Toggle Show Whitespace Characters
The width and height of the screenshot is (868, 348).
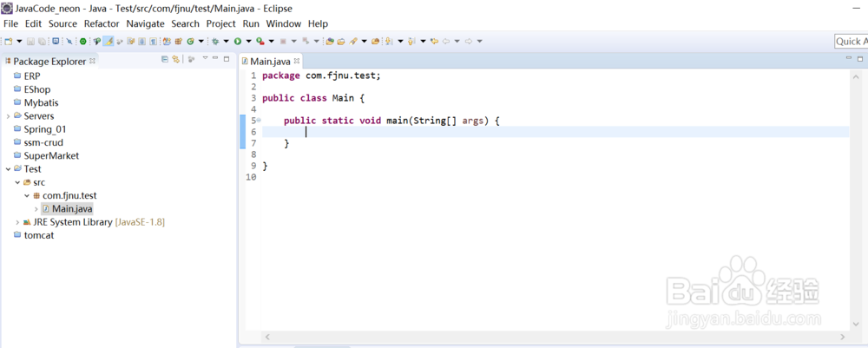point(153,41)
